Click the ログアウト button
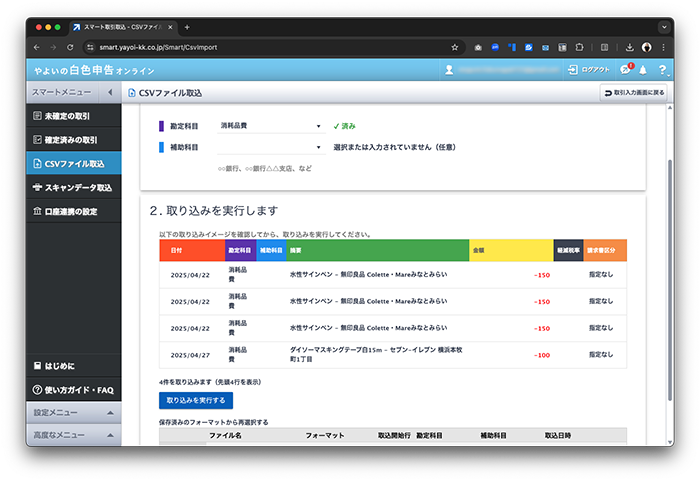This screenshot has height=481, width=700. pos(588,70)
